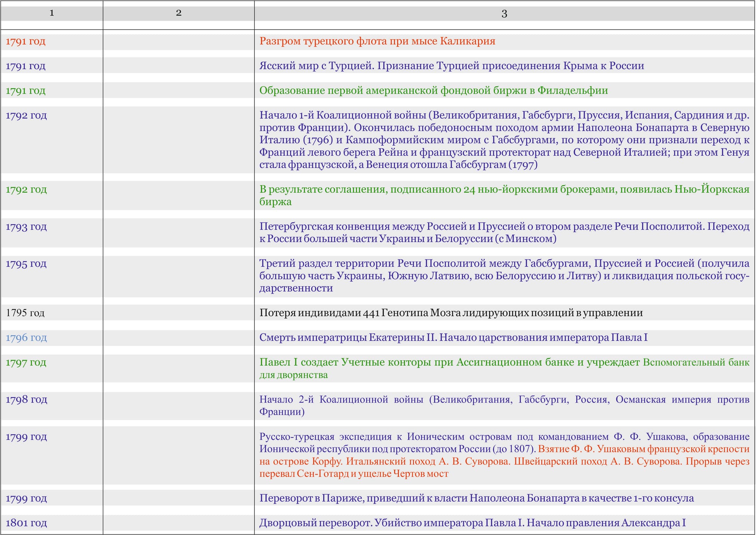Select 'Смерть императрицы Екатерины II' event text
The image size is (756, 535).
(454, 337)
